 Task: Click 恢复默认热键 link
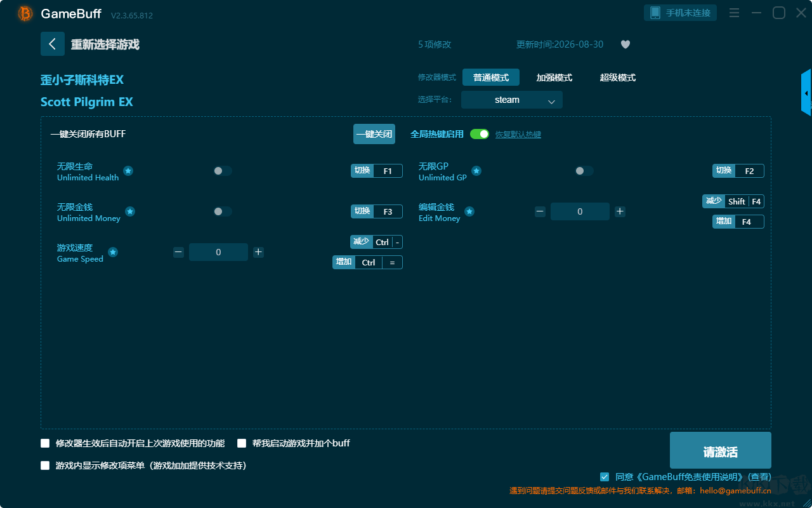[x=518, y=135]
